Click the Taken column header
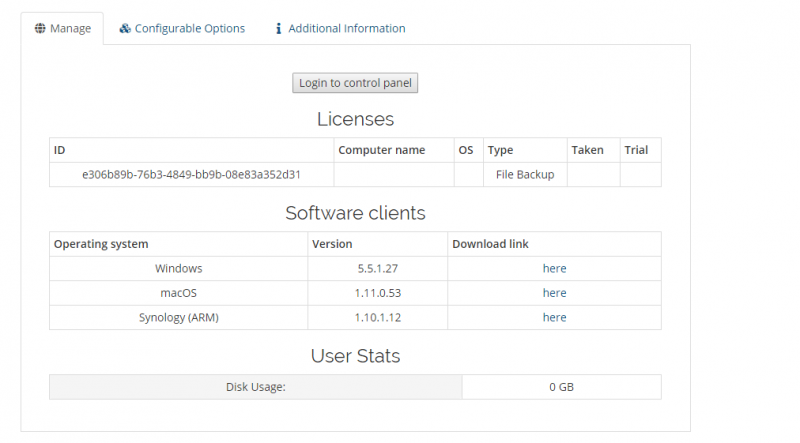 [593, 150]
